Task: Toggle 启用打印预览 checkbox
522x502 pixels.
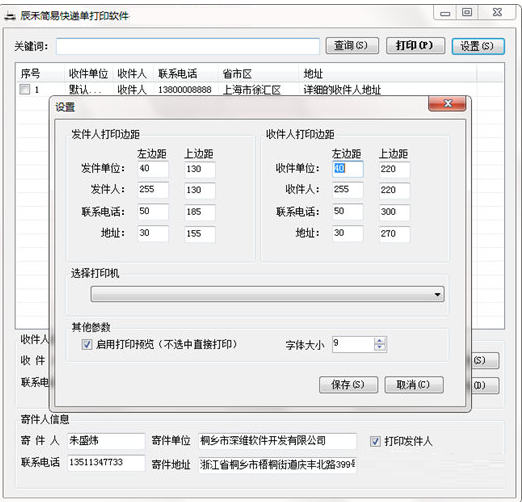Action: click(x=87, y=344)
